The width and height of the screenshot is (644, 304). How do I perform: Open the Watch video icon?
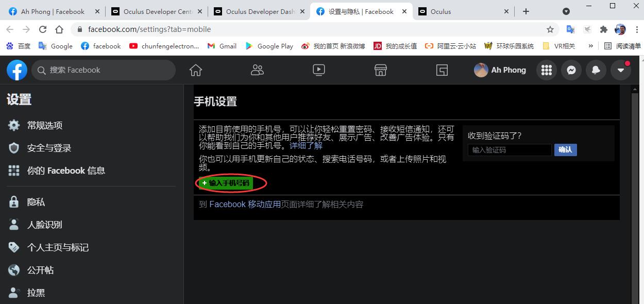coord(319,70)
